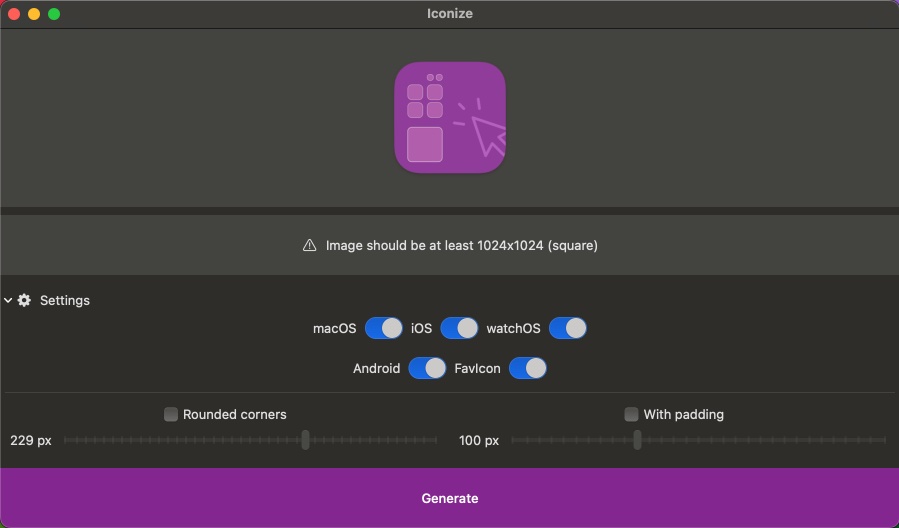Disable the watchOS switch
899x528 pixels.
(568, 328)
